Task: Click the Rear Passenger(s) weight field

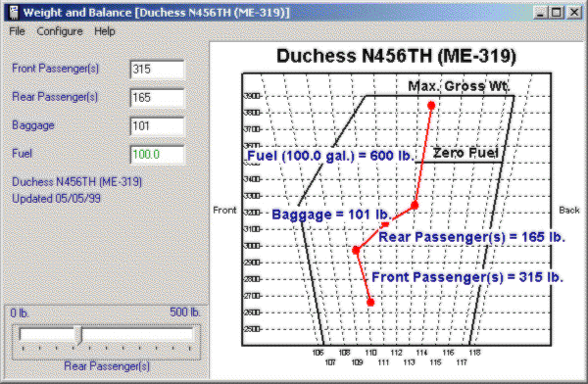Action: [157, 98]
